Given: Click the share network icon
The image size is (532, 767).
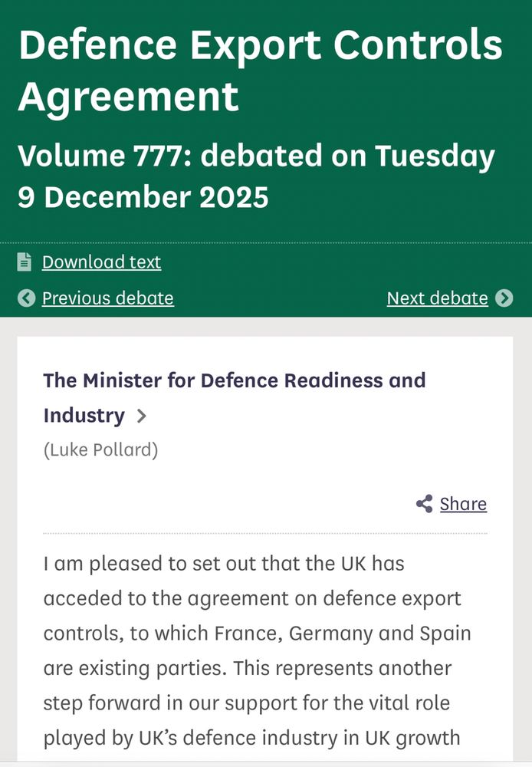Looking at the screenshot, I should (424, 504).
